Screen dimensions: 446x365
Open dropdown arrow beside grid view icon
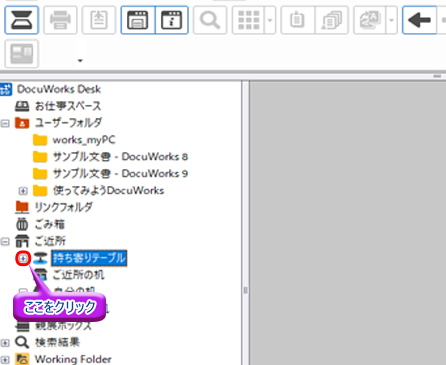[270, 20]
